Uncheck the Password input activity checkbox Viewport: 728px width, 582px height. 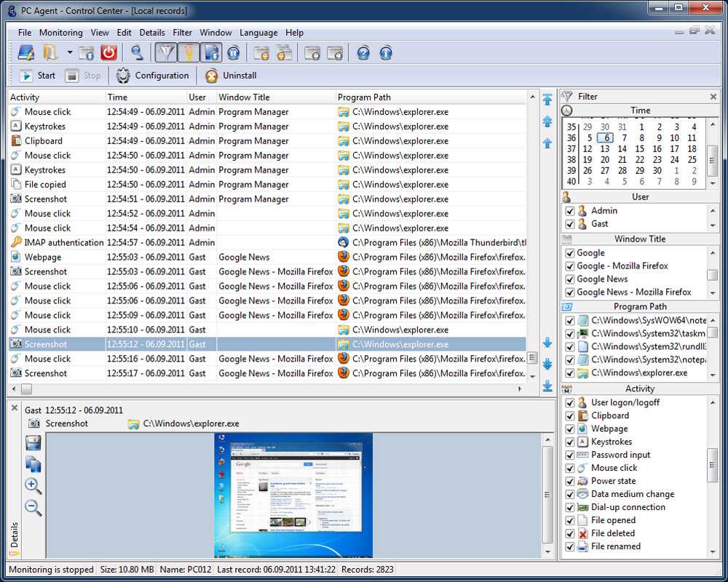pyautogui.click(x=570, y=455)
